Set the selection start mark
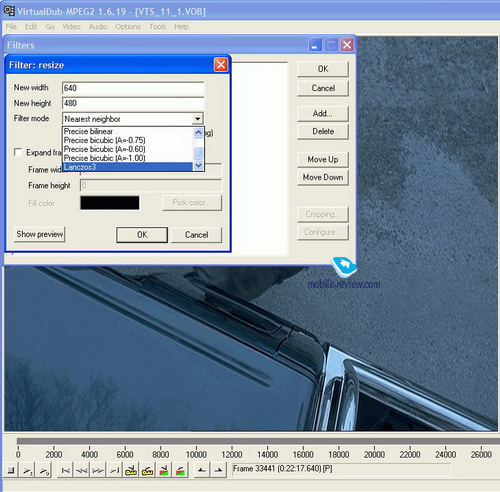The height and width of the screenshot is (492, 500). pos(202,470)
